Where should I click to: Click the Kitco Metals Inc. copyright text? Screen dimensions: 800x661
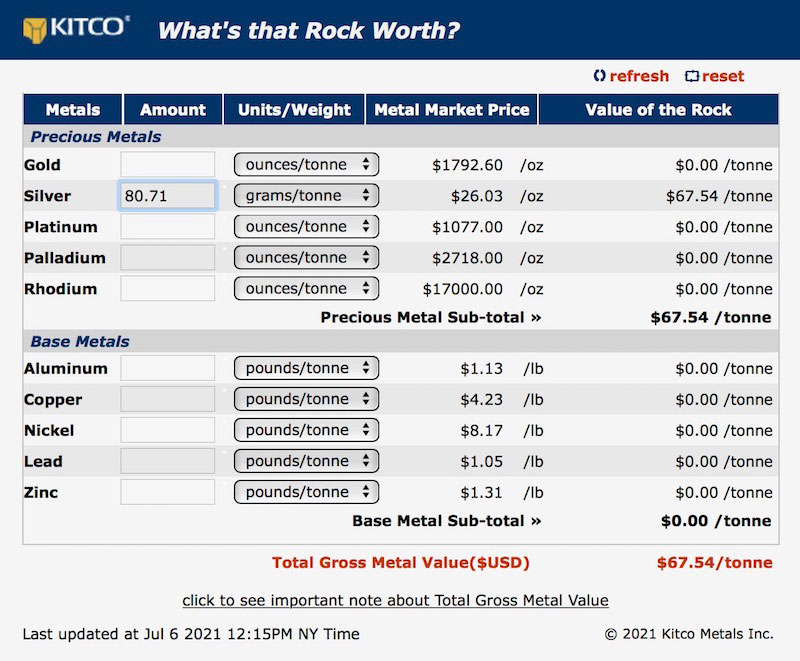[689, 634]
